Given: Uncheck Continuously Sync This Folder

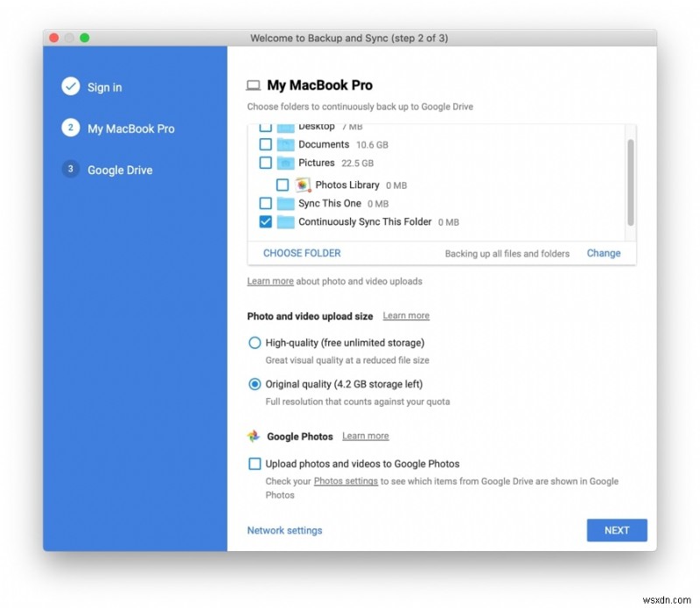Looking at the screenshot, I should click(x=265, y=221).
